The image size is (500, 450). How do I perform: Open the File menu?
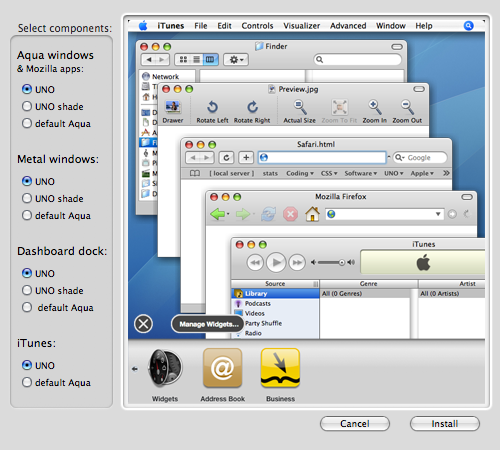click(201, 26)
